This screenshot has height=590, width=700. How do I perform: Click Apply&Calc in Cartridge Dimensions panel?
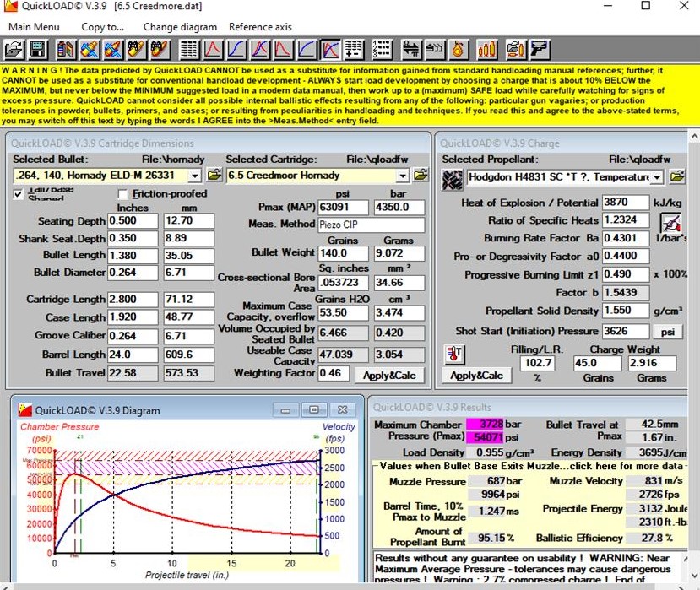(389, 376)
